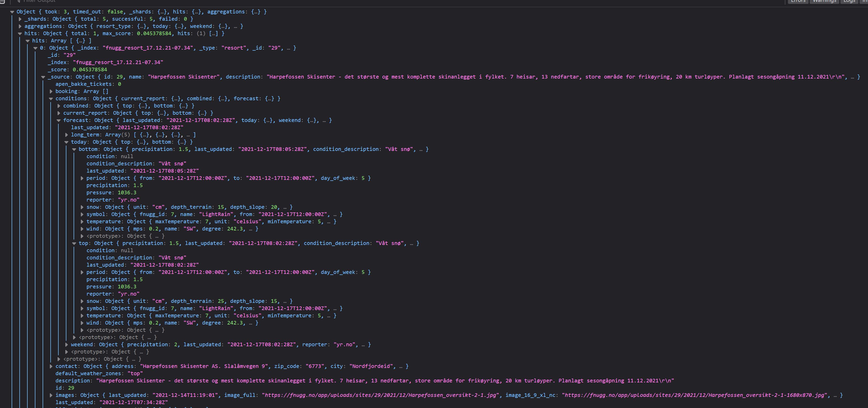The image size is (868, 408).
Task: Expand symbol object under bottom forecast
Action: [x=82, y=214]
